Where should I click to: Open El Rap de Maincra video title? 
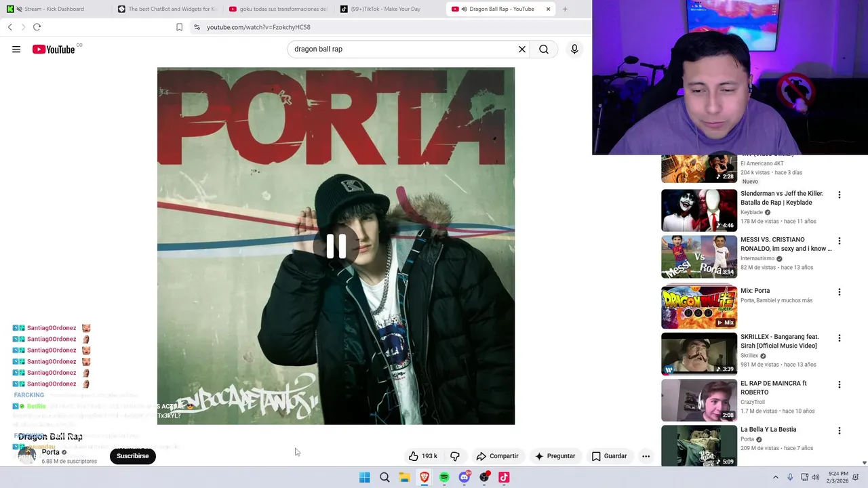pos(774,388)
